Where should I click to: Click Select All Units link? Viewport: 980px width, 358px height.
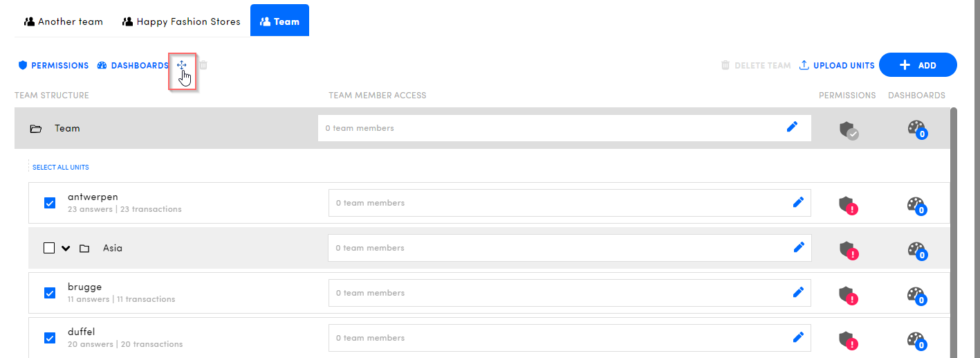(x=61, y=168)
